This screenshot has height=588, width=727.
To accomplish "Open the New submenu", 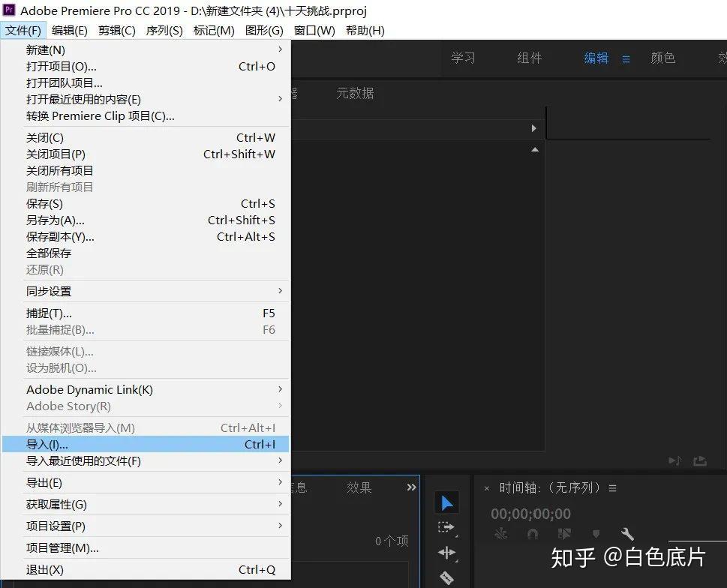I will pos(146,49).
